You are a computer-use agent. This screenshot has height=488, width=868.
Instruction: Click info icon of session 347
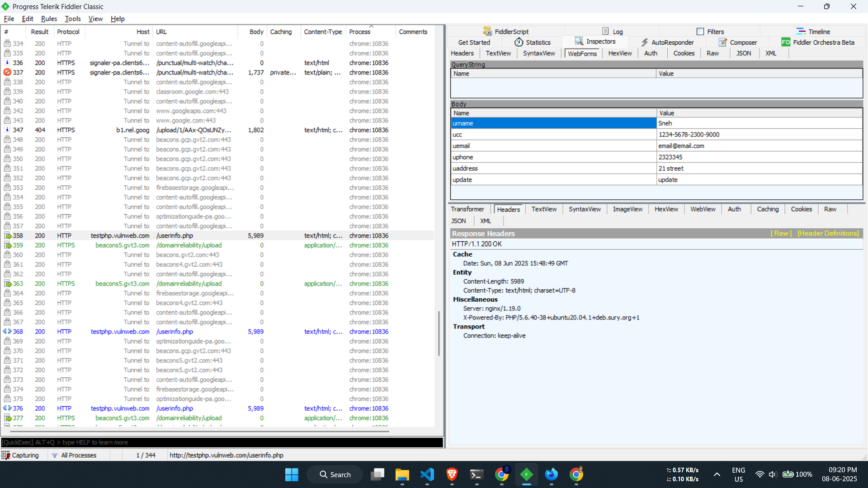coord(7,130)
